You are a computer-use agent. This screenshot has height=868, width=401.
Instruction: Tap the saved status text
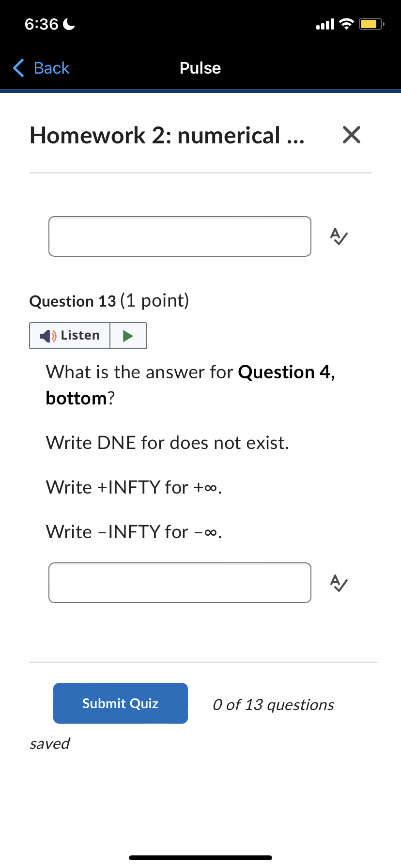click(49, 743)
